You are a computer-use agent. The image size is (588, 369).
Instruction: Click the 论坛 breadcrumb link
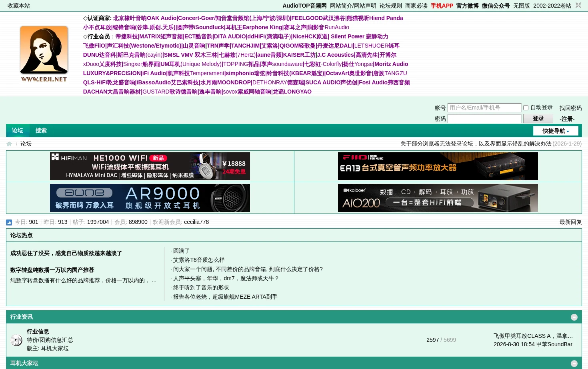26,144
